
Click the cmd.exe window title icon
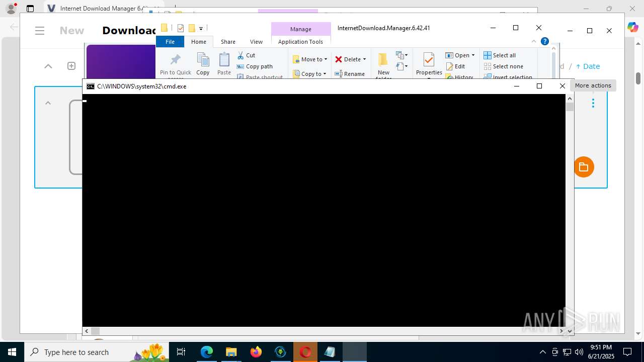click(x=90, y=86)
